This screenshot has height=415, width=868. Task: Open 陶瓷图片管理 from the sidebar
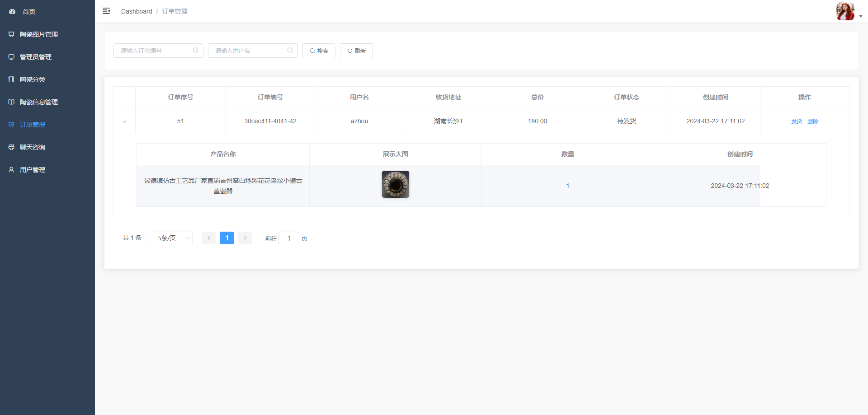tap(38, 34)
